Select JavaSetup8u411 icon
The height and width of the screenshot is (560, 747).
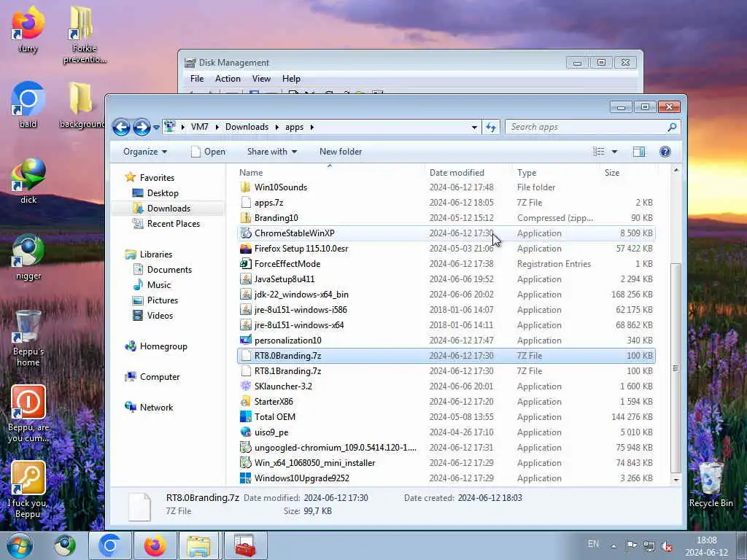point(245,279)
